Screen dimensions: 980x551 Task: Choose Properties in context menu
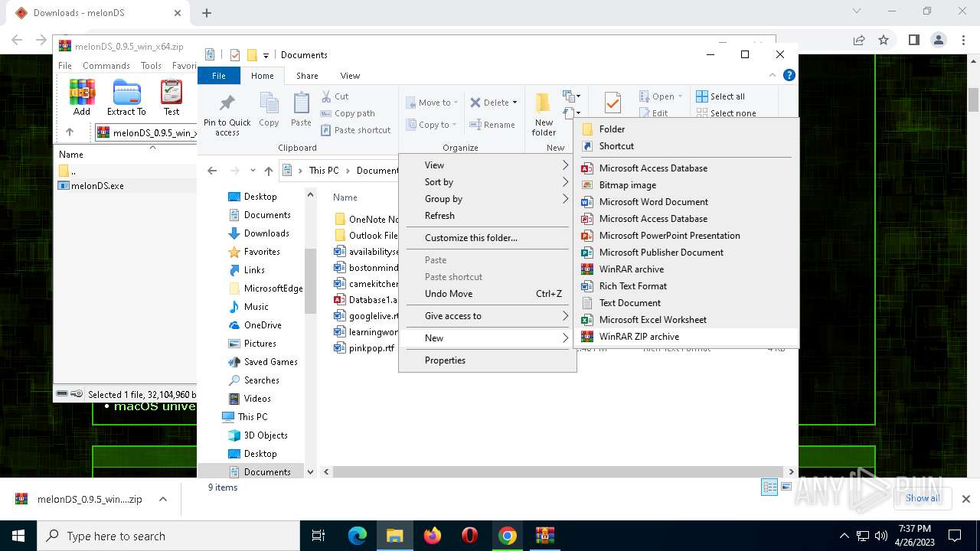tap(488, 360)
